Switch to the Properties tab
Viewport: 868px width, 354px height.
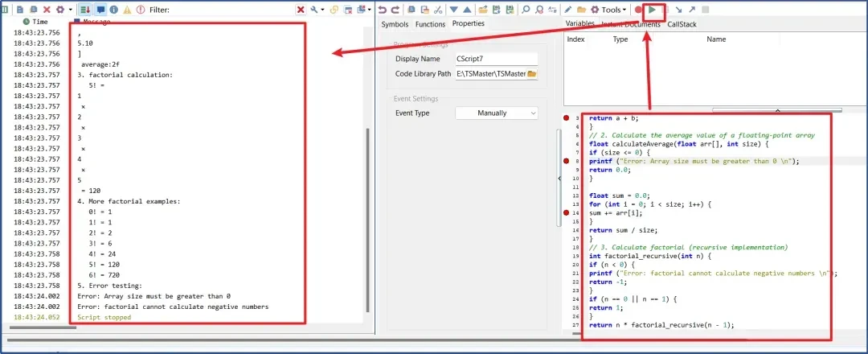[469, 23]
